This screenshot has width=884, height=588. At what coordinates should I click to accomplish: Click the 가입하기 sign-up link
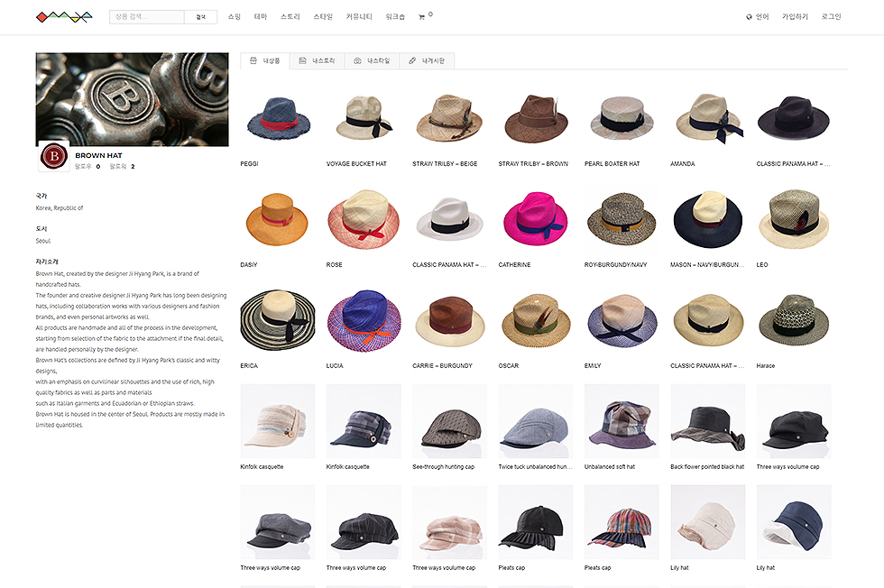(795, 17)
